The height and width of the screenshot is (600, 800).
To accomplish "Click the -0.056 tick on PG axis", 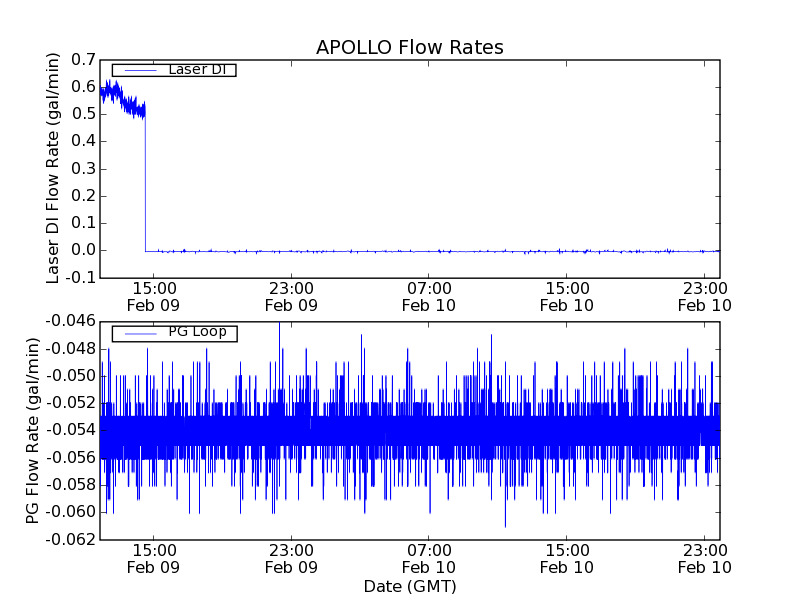I will pyautogui.click(x=71, y=458).
